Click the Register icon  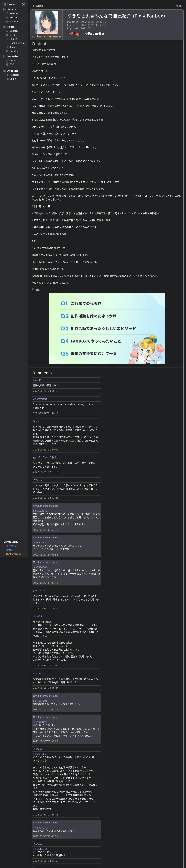click(7, 75)
